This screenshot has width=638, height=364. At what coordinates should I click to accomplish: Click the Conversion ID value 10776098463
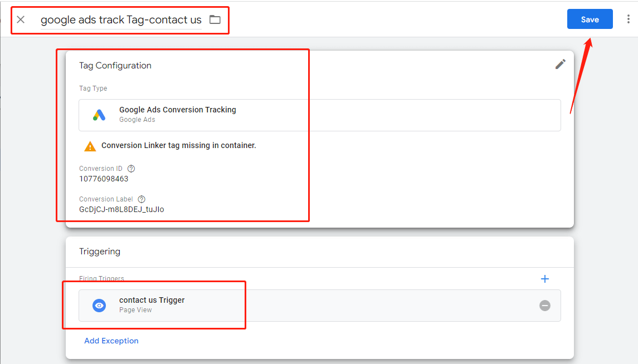click(104, 179)
